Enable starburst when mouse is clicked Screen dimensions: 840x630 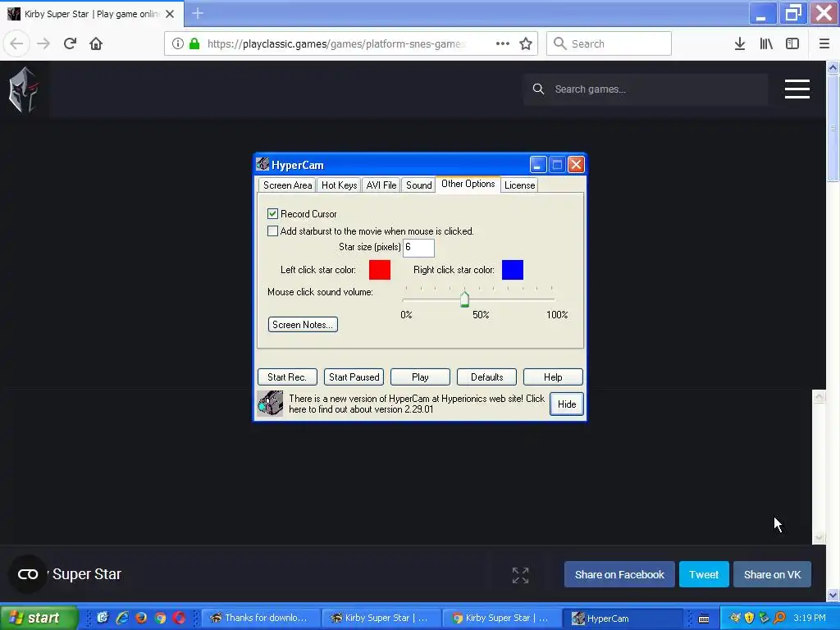click(x=272, y=231)
